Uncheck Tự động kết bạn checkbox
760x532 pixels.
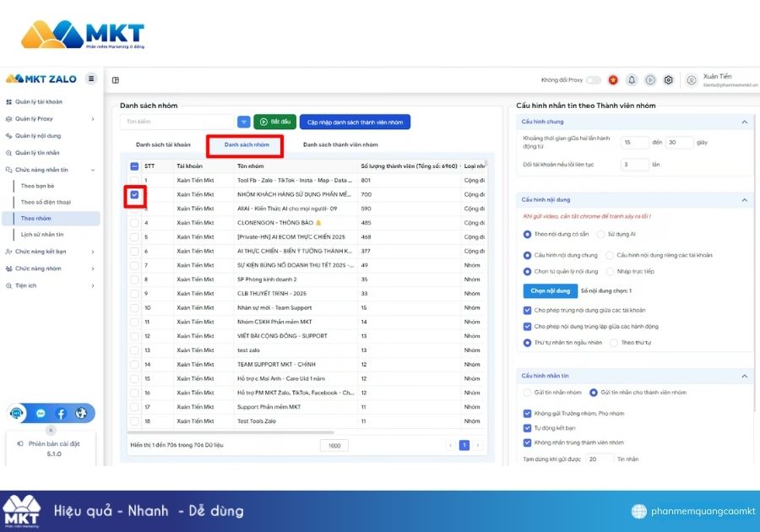click(x=528, y=428)
